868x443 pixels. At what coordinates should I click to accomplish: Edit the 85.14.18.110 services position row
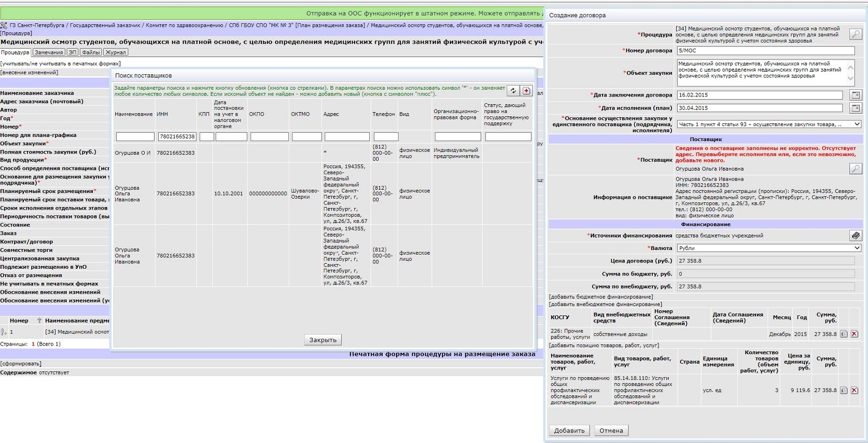coord(844,390)
